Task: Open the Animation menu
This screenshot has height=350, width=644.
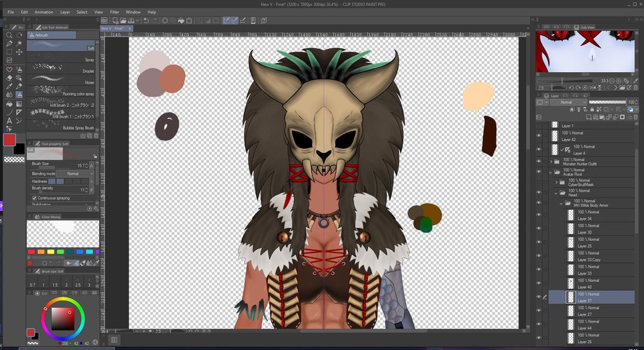Action: point(44,12)
